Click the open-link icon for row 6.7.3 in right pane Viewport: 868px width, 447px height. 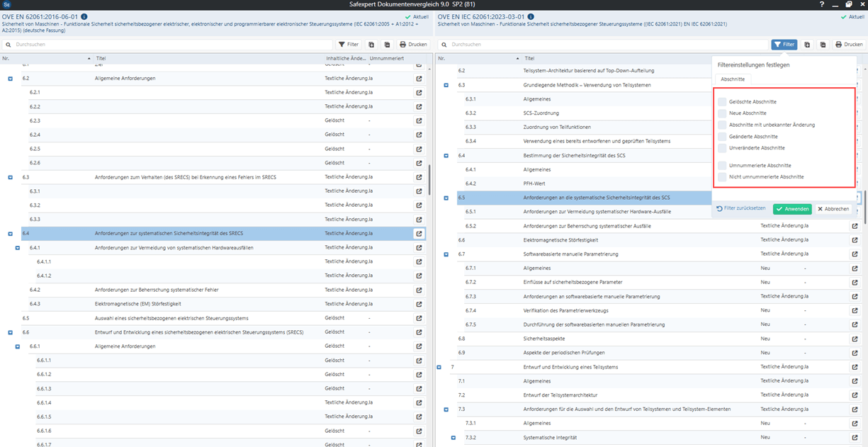click(855, 296)
